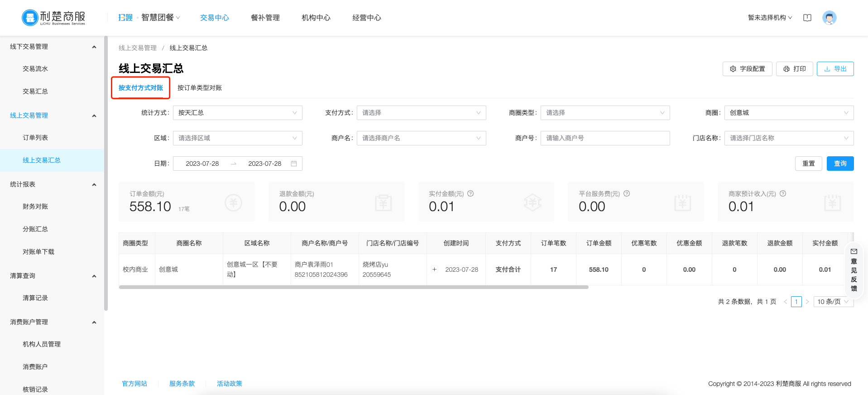This screenshot has height=395, width=868.
Task: Open 经营中心 in top navigation
Action: pyautogui.click(x=367, y=18)
